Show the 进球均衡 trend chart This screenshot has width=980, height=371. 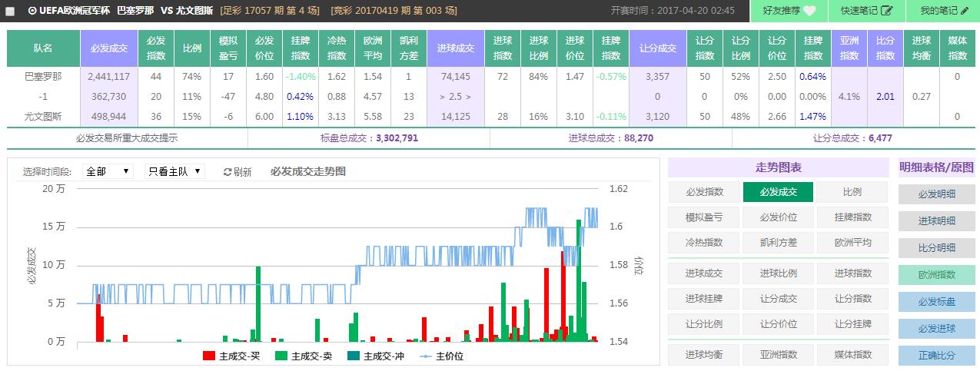(x=704, y=354)
